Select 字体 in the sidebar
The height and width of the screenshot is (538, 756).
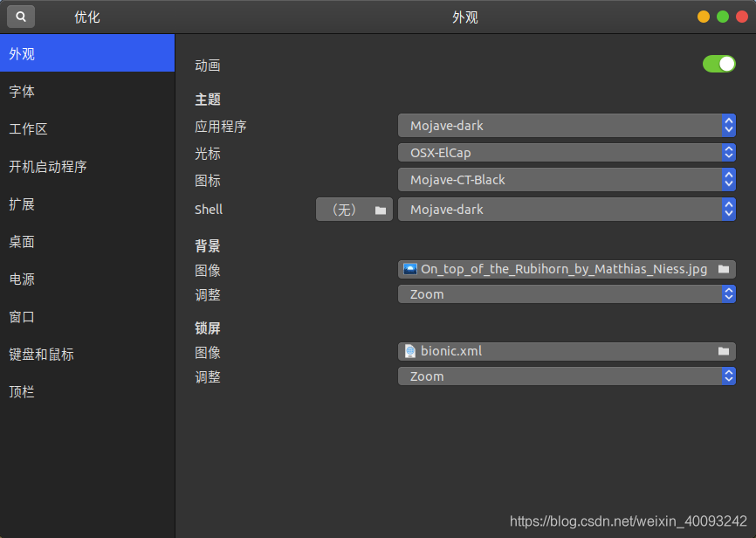click(x=87, y=91)
